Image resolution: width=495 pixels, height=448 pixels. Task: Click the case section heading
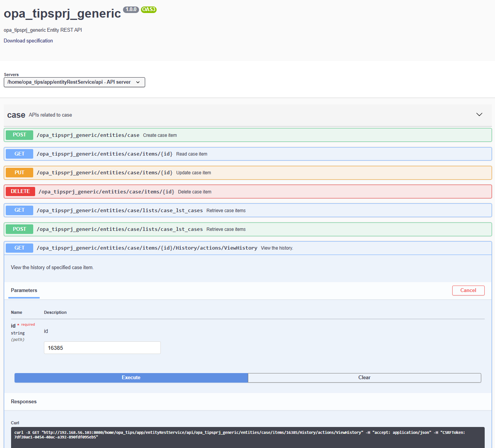pyautogui.click(x=16, y=115)
